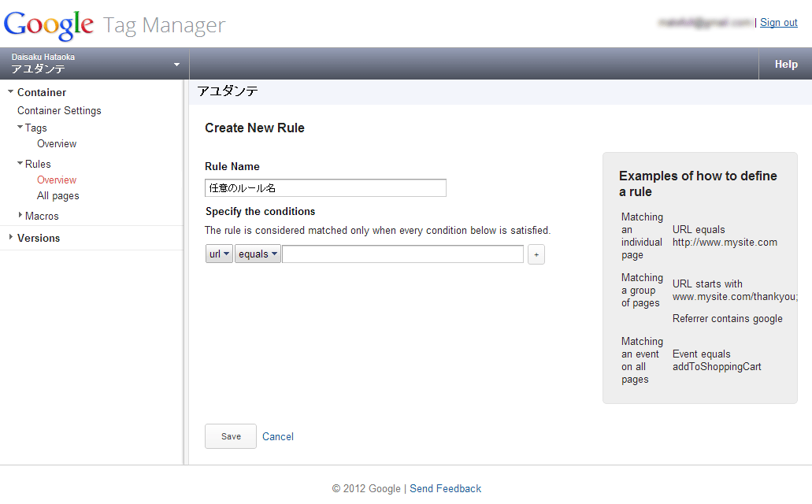Select Overview under Rules
This screenshot has height=504, width=812.
pos(57,180)
